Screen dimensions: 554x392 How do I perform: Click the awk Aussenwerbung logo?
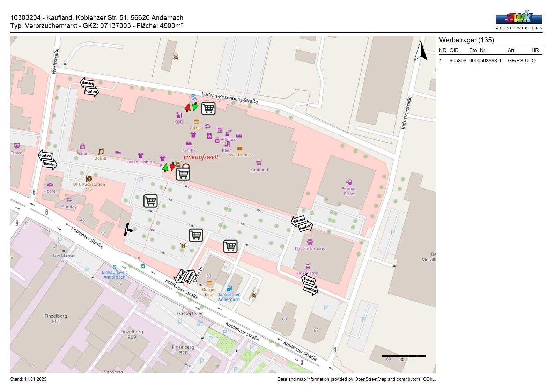click(519, 20)
